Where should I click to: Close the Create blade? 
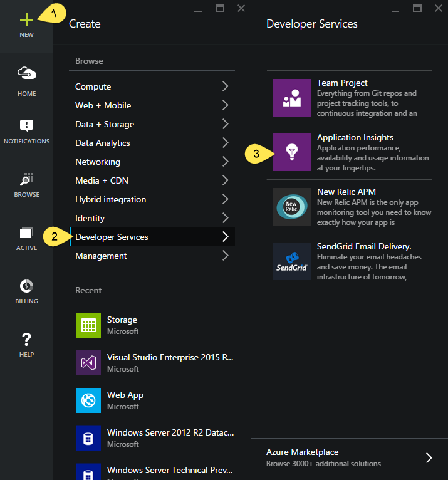241,8
